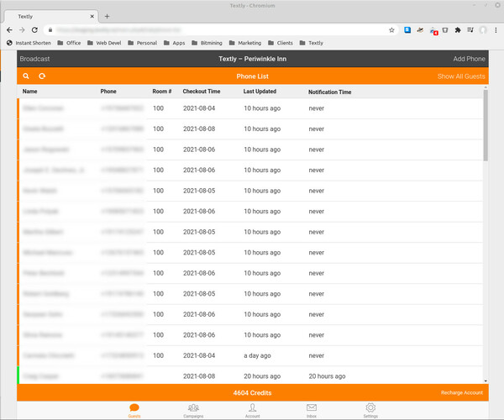Screen dimensions: 504x420
Task: Click the phone list vertical scrollbar thumb
Action: coord(486,125)
